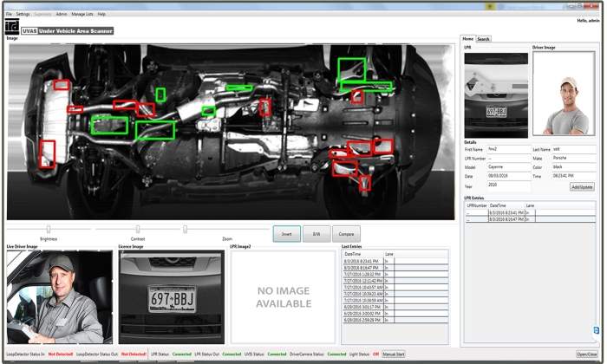Viewport: 607px width, 364px height.
Task: Click the Zoom slider handle
Action: 186,230
